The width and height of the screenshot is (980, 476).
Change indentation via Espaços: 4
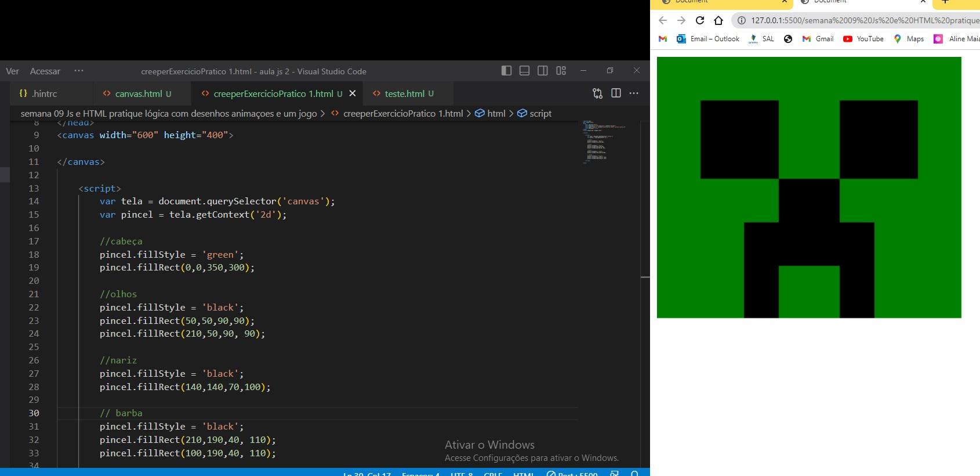point(420,474)
